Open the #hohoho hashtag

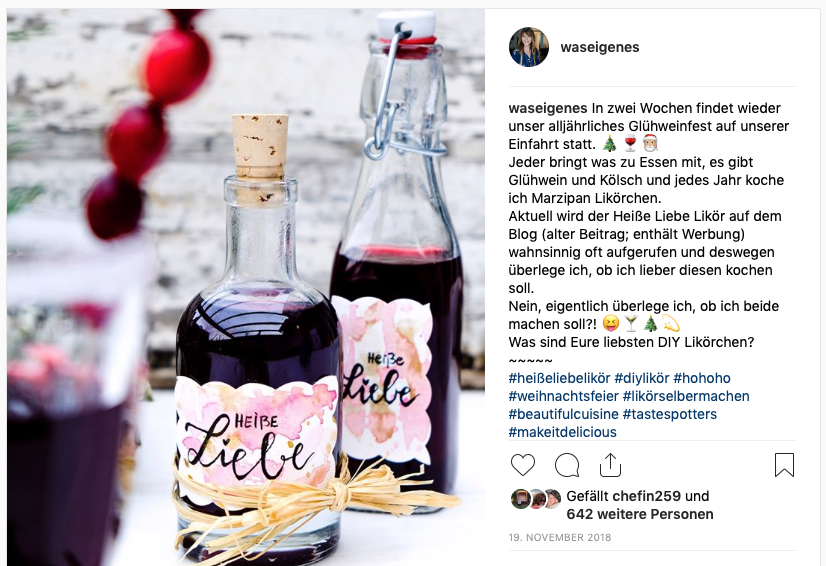pos(702,378)
